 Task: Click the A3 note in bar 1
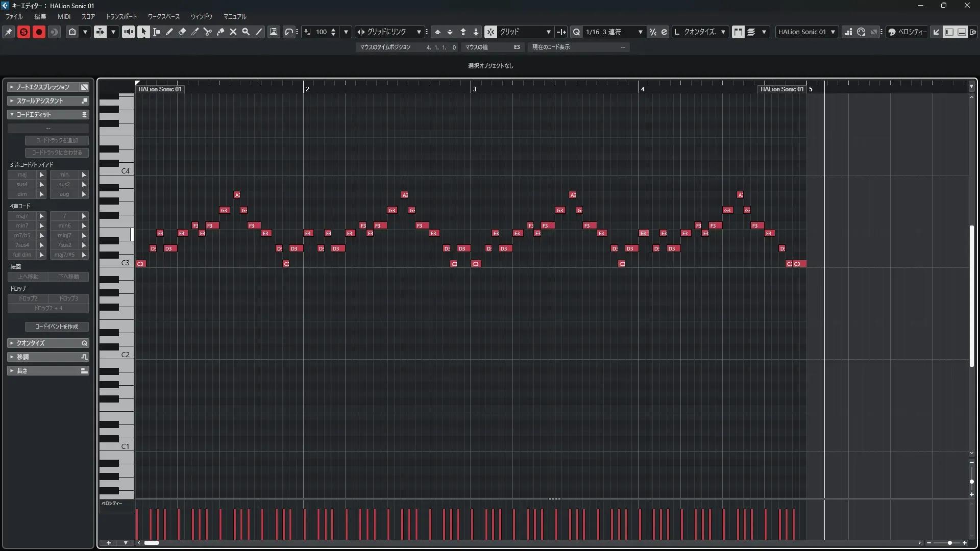pyautogui.click(x=237, y=195)
